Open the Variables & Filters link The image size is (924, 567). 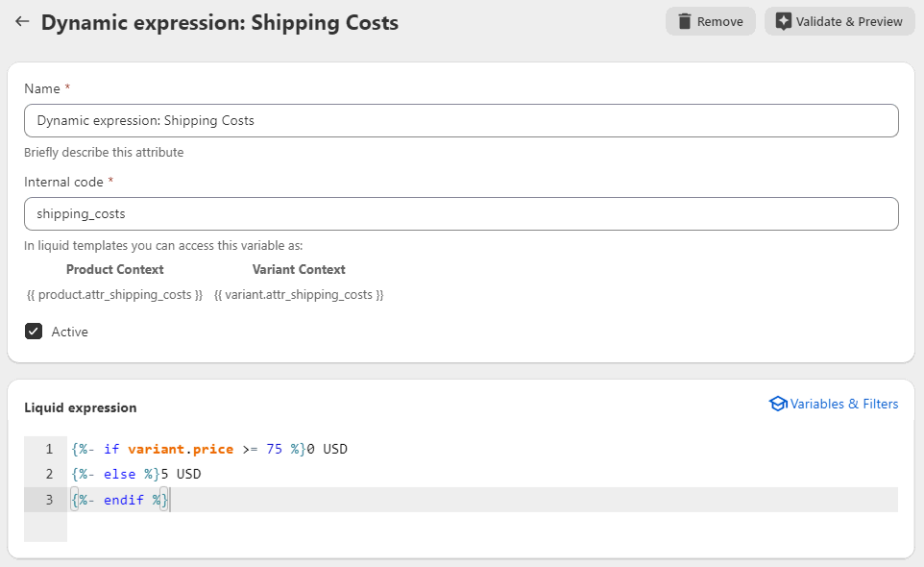[844, 404]
